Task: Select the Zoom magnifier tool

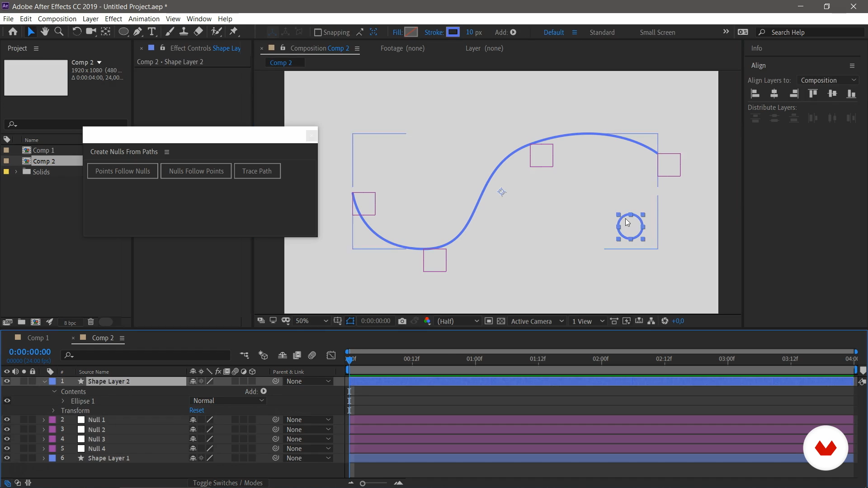Action: pyautogui.click(x=59, y=32)
